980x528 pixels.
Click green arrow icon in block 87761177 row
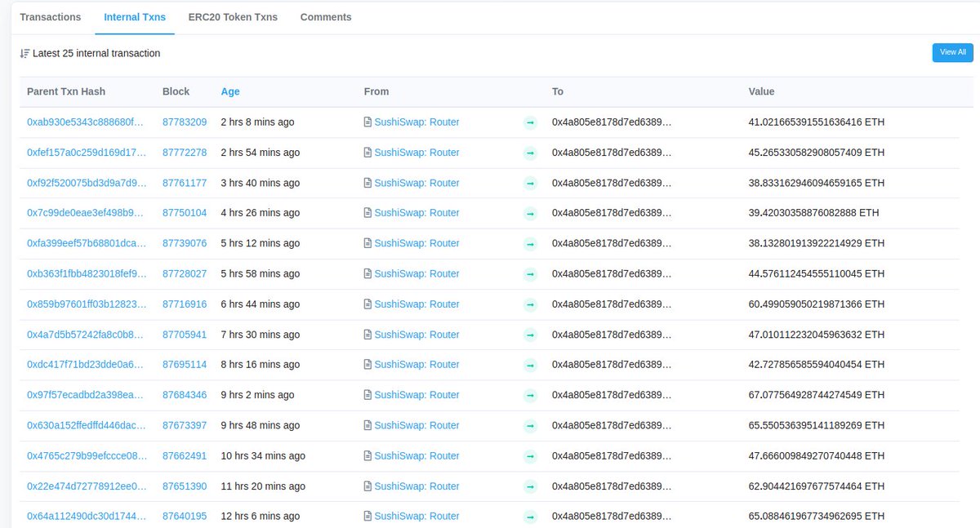[530, 183]
